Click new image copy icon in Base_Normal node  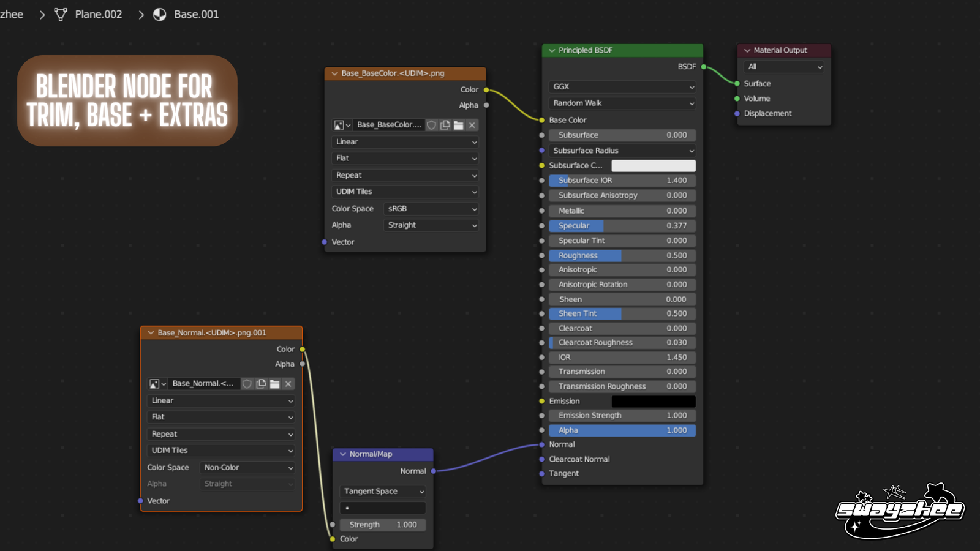(261, 384)
